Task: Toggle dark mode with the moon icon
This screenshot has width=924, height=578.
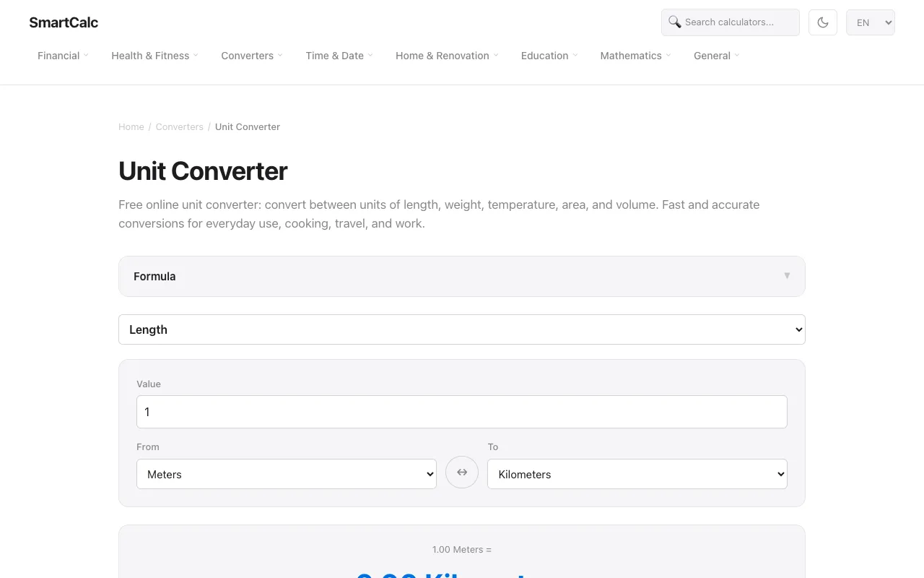Action: 823,22
